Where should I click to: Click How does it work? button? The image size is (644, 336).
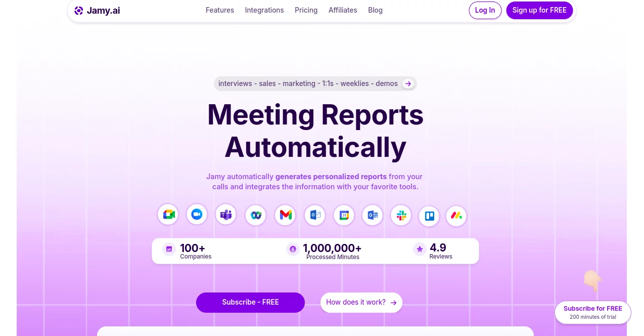361,302
